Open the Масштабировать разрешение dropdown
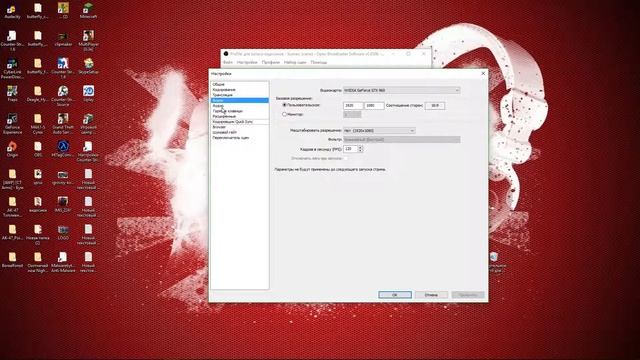640x360 pixels. [379, 131]
